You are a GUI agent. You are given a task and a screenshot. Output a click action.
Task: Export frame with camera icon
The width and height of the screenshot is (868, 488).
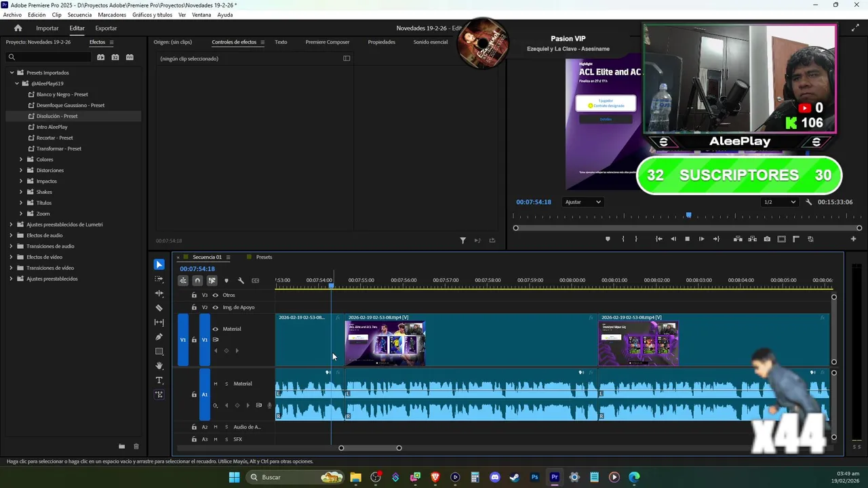pos(767,239)
